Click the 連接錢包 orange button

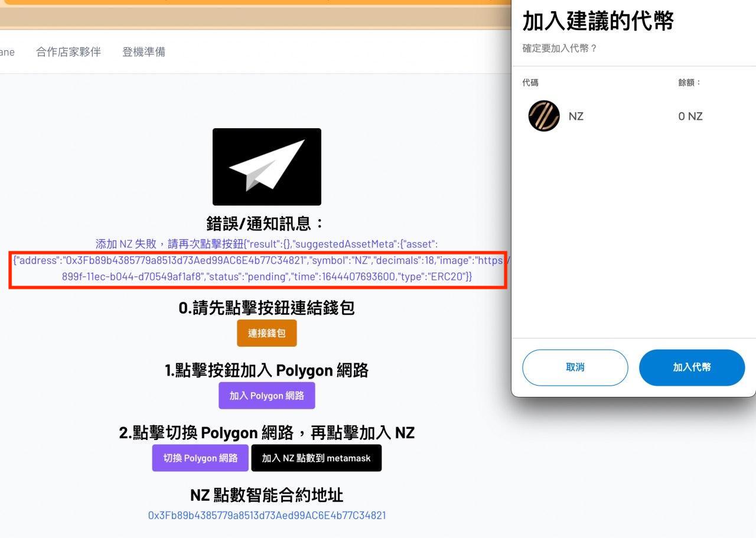click(x=266, y=332)
